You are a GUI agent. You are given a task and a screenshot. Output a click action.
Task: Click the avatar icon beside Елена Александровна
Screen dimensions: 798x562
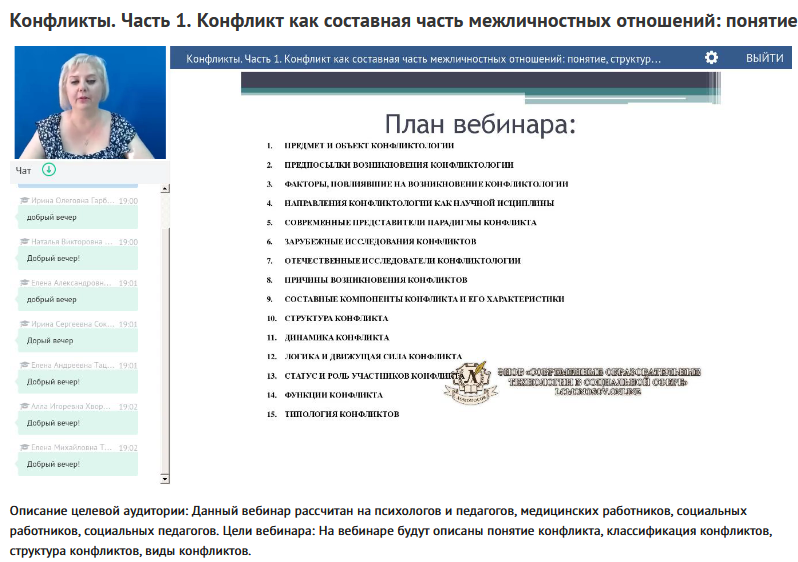[22, 283]
